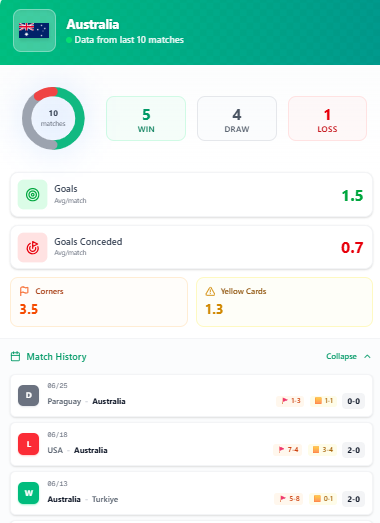Click the Collapse chevron arrow
This screenshot has width=380, height=523.
(x=367, y=356)
